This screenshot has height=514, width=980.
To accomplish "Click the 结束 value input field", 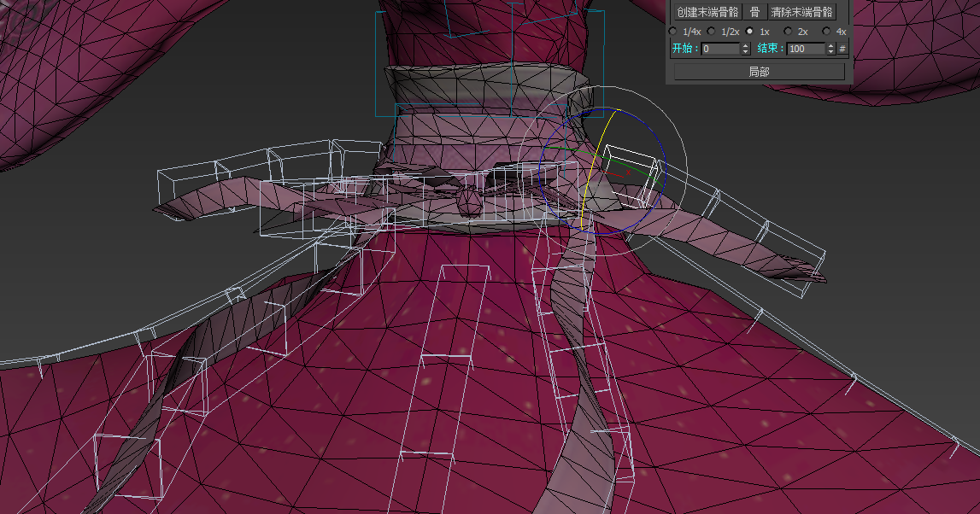I will (x=806, y=50).
